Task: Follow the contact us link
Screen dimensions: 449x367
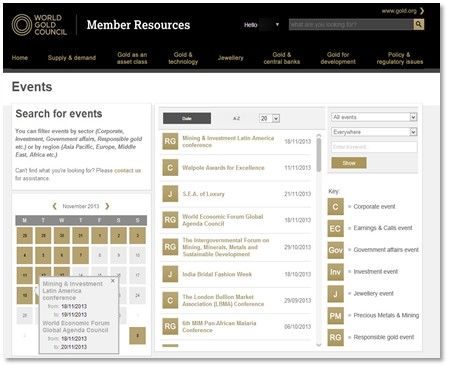Action: [127, 170]
